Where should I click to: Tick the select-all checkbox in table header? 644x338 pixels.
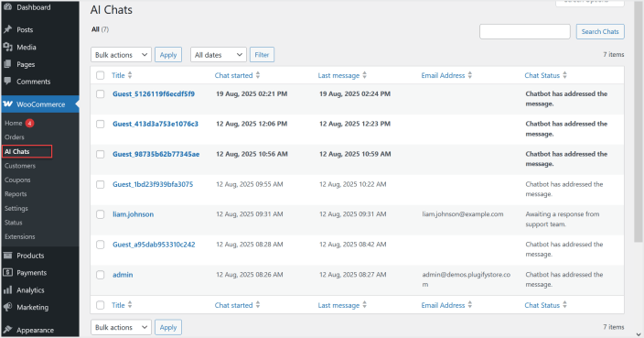101,75
